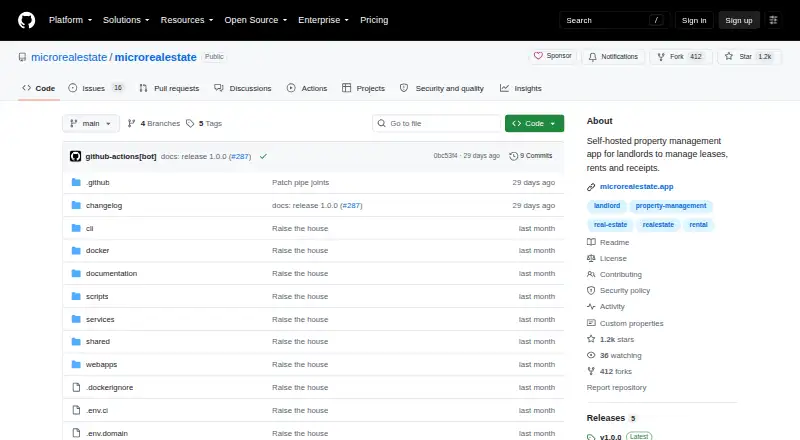Switch to the Issues tab
Viewport: 800px width, 440px height.
click(96, 88)
